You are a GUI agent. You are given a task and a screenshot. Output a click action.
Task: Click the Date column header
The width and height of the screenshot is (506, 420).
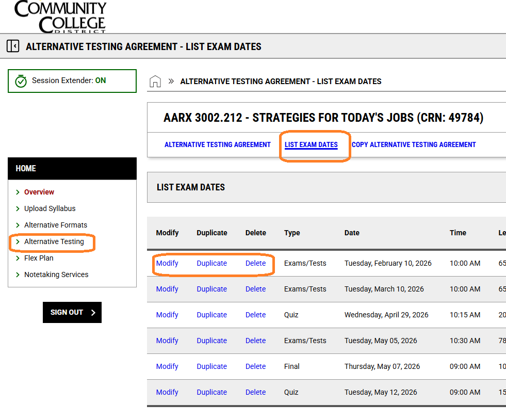(352, 233)
